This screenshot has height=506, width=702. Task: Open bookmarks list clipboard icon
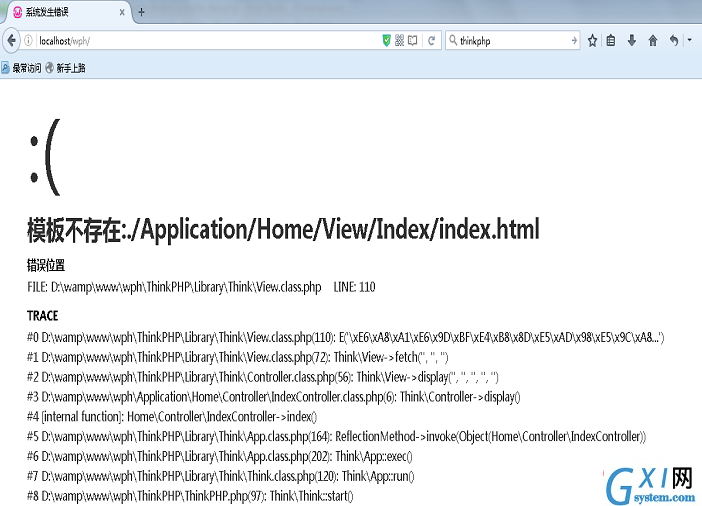[x=611, y=41]
